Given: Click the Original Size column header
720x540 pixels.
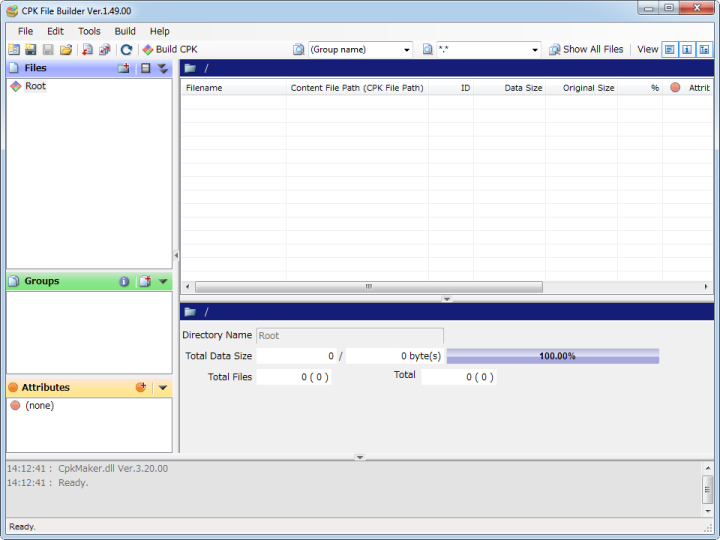Looking at the screenshot, I should [581, 88].
